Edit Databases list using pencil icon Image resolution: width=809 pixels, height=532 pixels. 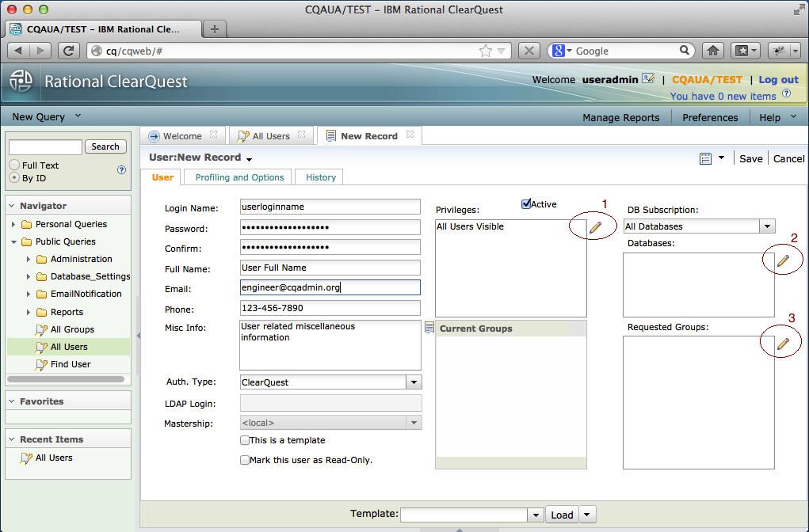coord(783,260)
